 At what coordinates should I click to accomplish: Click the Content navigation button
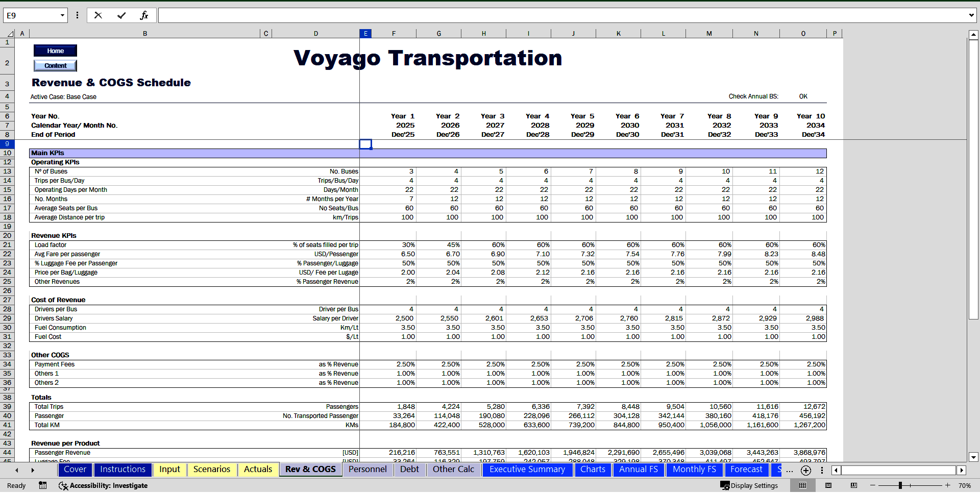coord(55,65)
